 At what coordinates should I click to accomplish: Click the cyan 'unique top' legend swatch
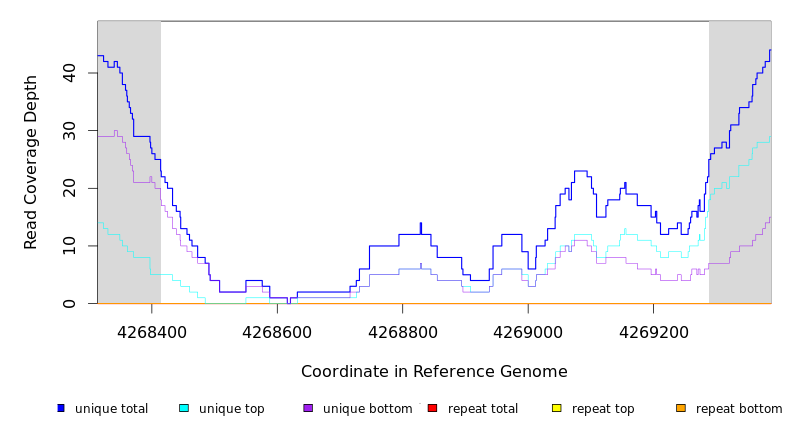click(184, 408)
